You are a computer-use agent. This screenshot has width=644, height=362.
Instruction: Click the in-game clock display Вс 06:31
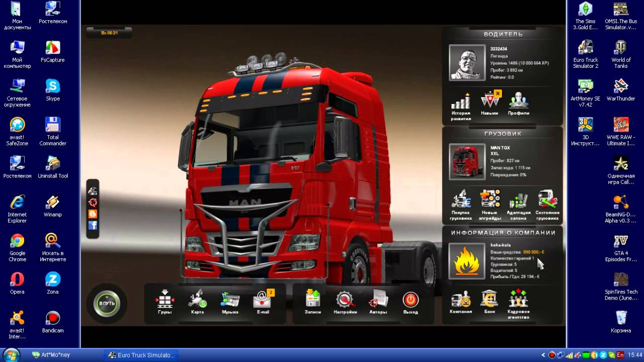tap(109, 33)
